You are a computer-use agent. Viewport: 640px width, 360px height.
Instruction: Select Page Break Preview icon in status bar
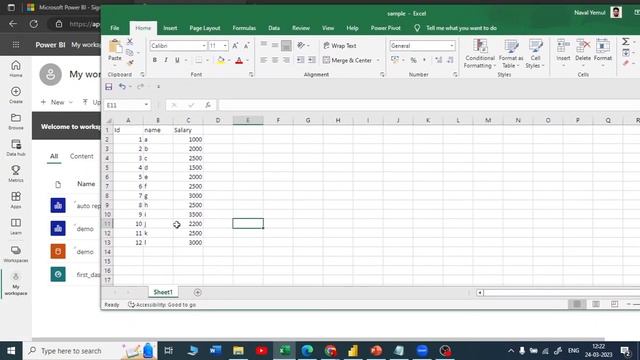[614, 304]
